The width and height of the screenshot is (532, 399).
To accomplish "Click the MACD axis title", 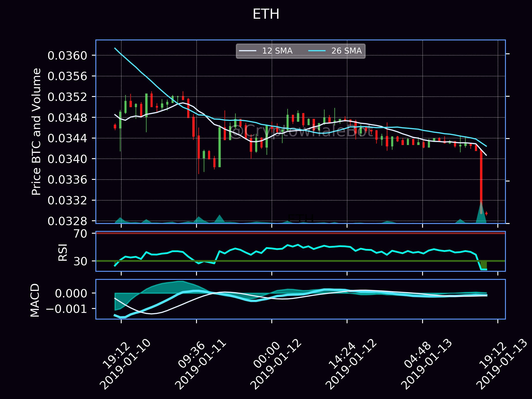I will (x=35, y=300).
